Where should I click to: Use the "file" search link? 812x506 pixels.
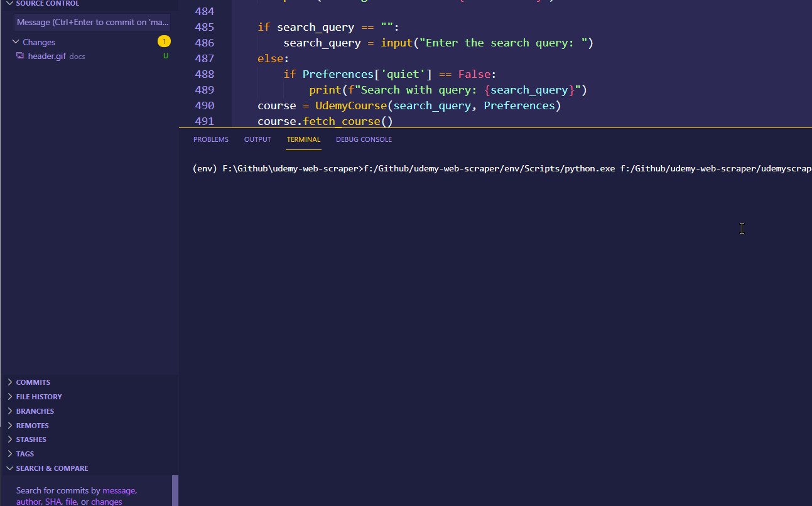point(71,502)
